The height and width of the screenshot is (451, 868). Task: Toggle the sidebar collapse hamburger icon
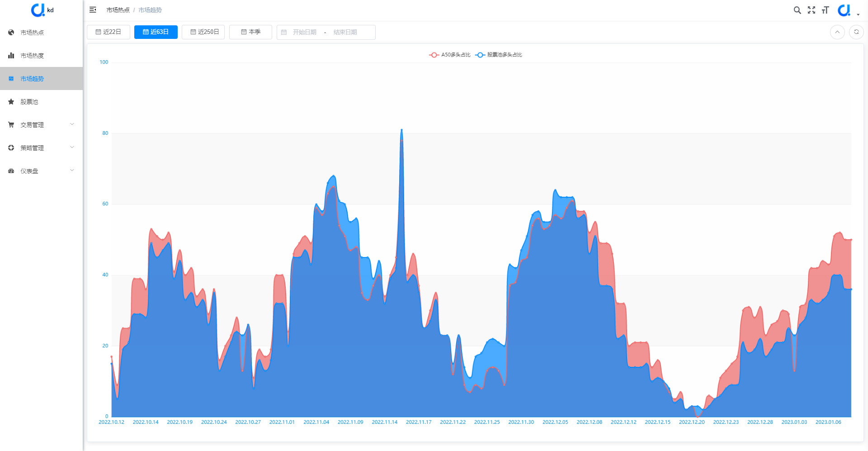93,10
